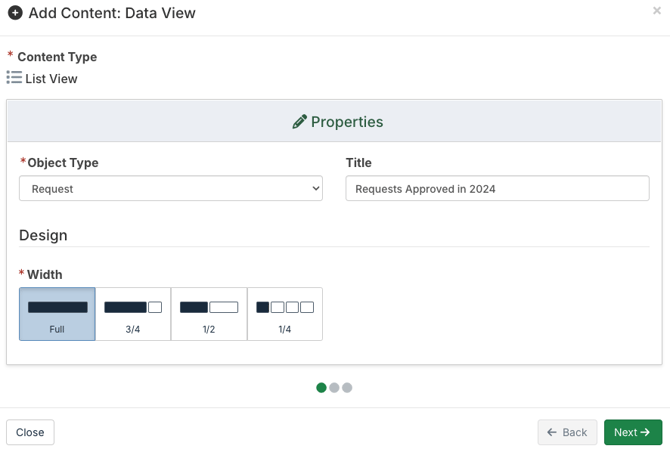The image size is (670, 452).
Task: Click the first green step indicator dot
Action: [321, 388]
